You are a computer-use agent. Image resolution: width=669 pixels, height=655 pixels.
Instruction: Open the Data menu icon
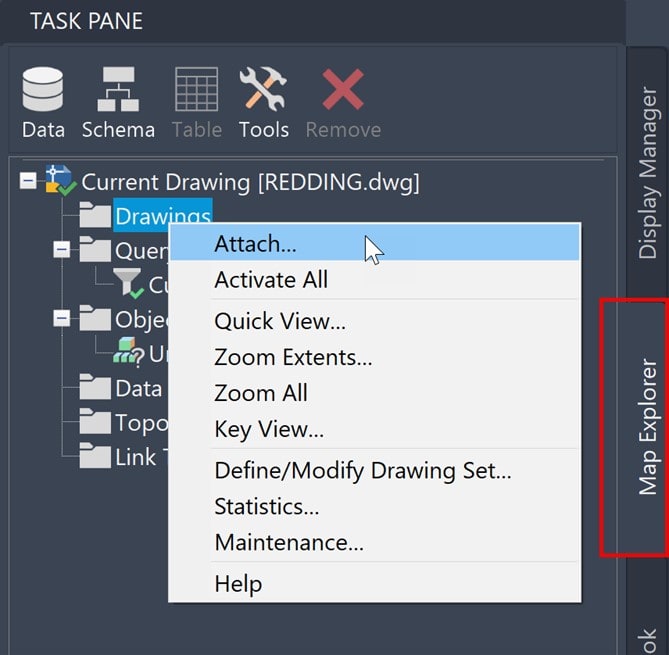pyautogui.click(x=43, y=89)
